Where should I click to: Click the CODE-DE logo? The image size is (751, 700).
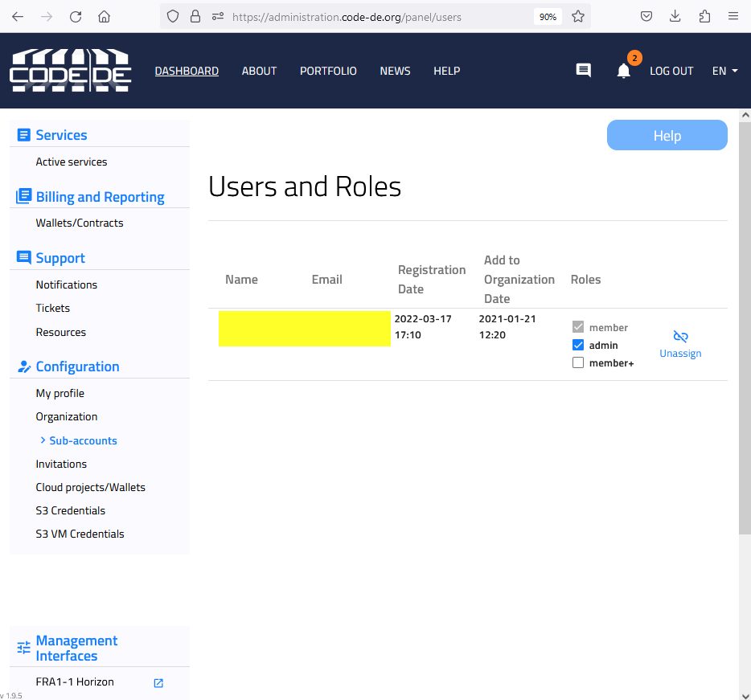[x=70, y=70]
